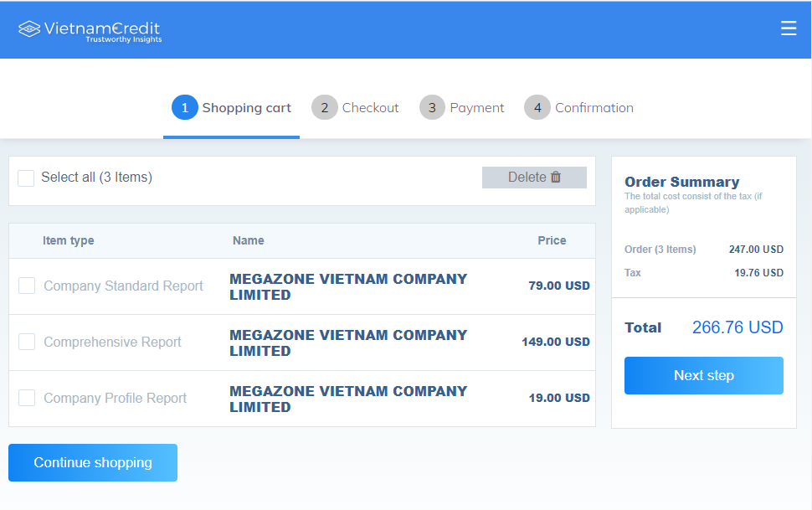Viewport: 812px width, 510px height.
Task: Click the VietnamCredit logo
Action: coord(90,31)
